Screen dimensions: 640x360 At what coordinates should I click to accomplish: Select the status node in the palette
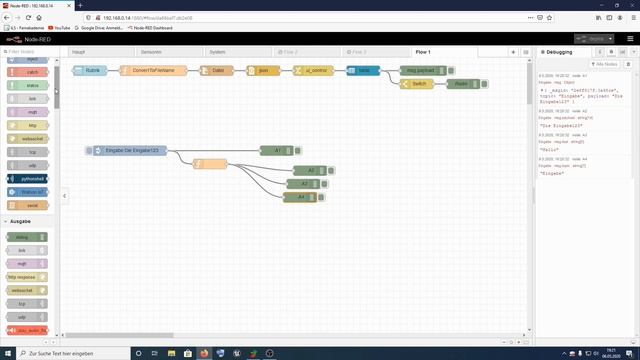click(28, 85)
